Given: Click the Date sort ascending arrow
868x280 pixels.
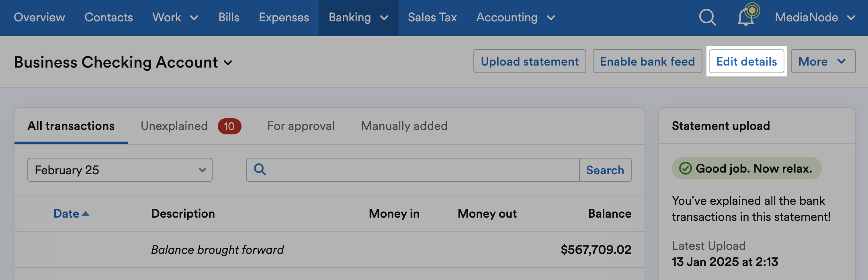Looking at the screenshot, I should pyautogui.click(x=85, y=214).
